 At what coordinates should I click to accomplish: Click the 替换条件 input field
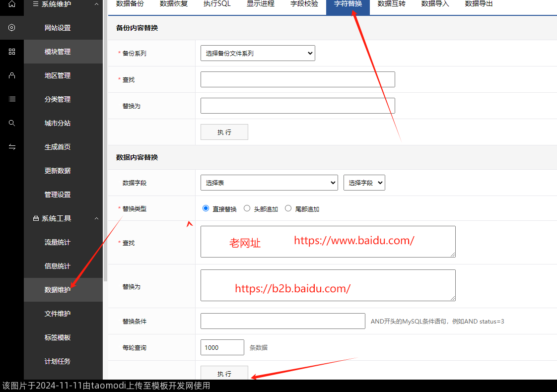[282, 321]
